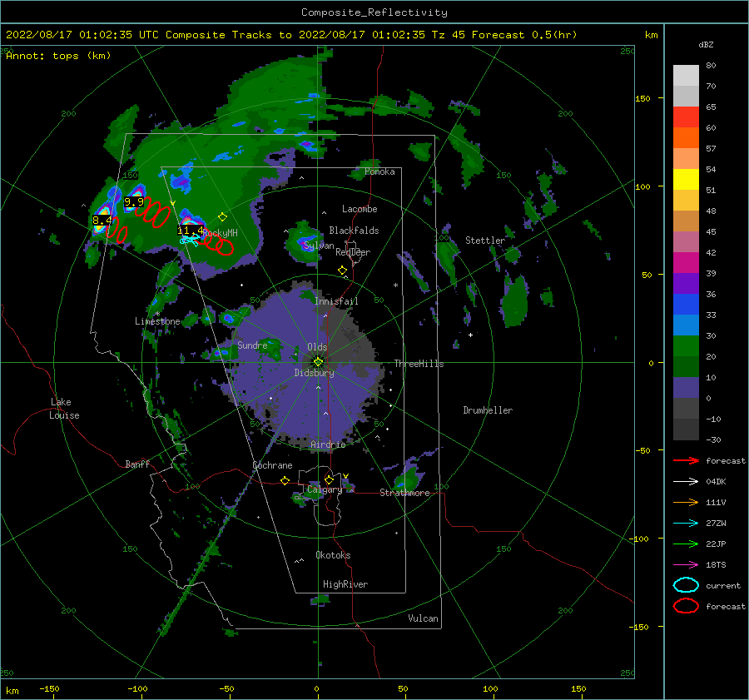Click the Airdrie label
The height and width of the screenshot is (700, 749).
click(x=328, y=444)
